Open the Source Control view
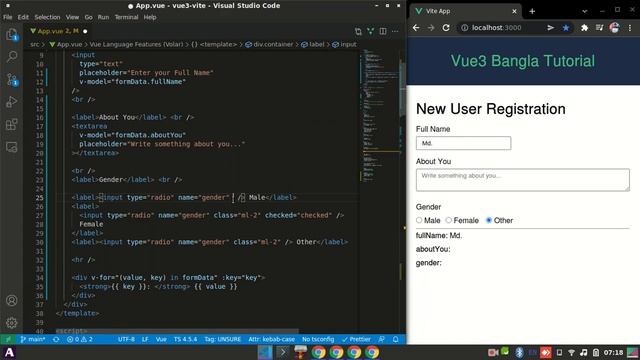The image size is (640, 360). (x=12, y=79)
